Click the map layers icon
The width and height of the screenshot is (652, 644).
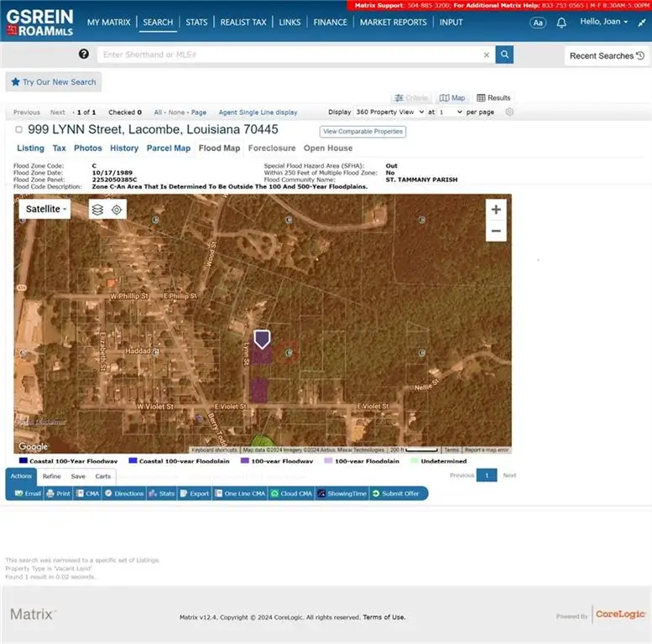97,210
